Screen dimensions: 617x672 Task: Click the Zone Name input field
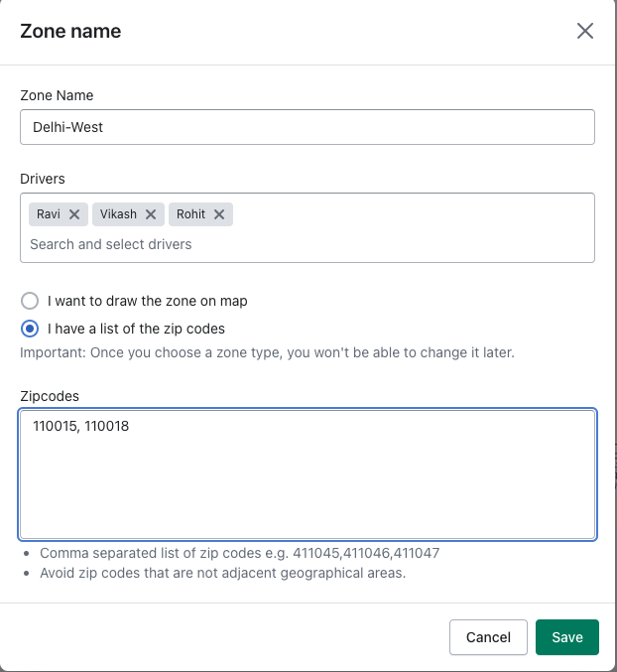[x=308, y=127]
